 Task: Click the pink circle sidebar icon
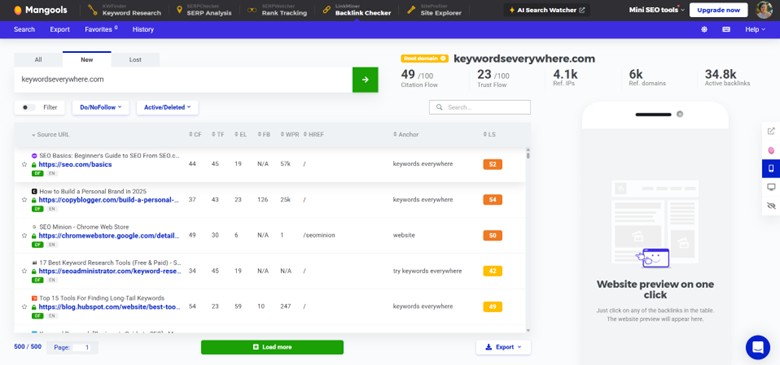771,150
